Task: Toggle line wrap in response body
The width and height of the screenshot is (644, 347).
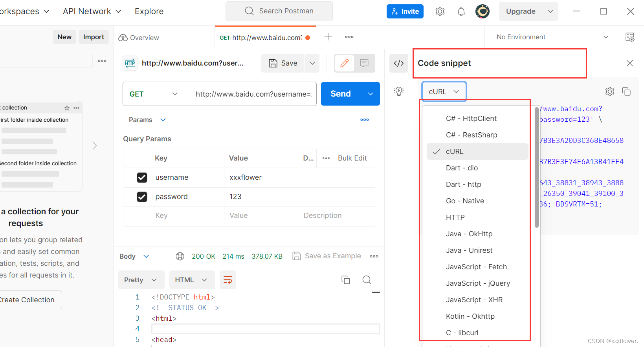Action: (228, 280)
